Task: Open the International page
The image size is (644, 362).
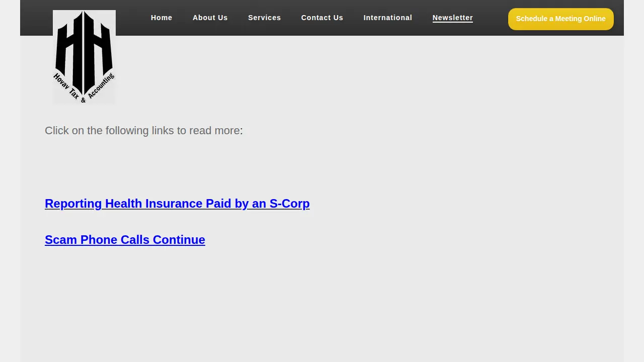Action: 388,18
